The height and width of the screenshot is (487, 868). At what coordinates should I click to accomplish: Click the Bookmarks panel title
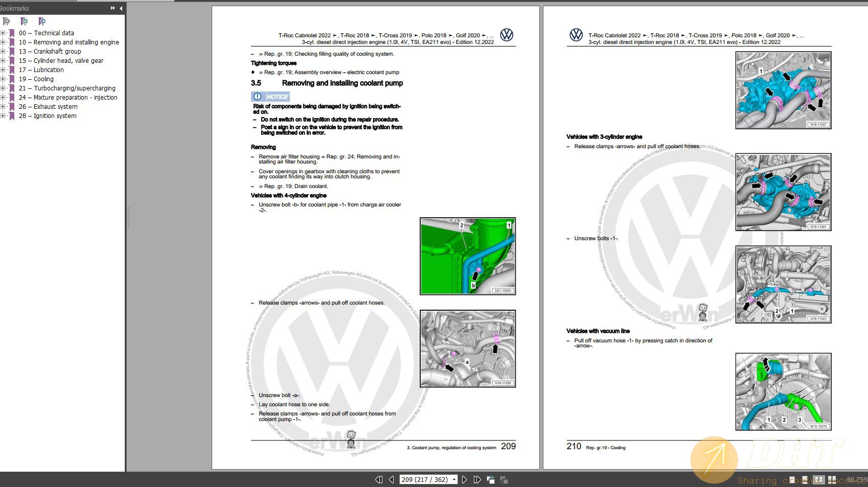click(x=14, y=8)
